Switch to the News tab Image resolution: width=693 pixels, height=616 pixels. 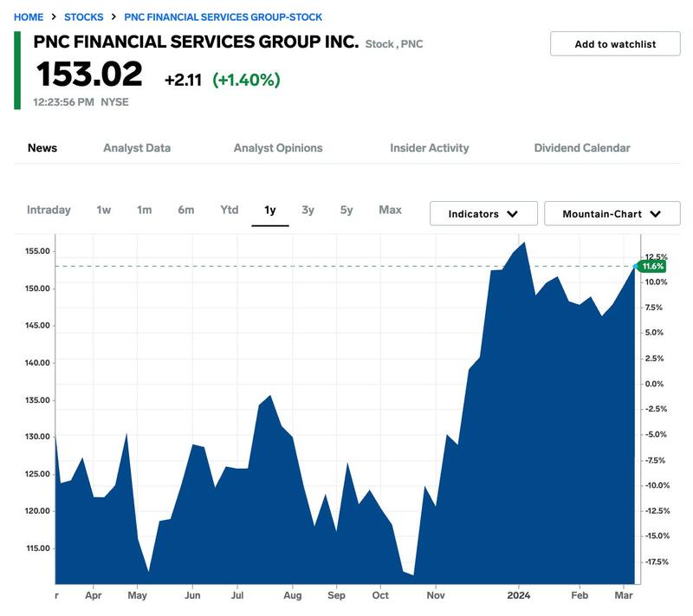tap(42, 148)
